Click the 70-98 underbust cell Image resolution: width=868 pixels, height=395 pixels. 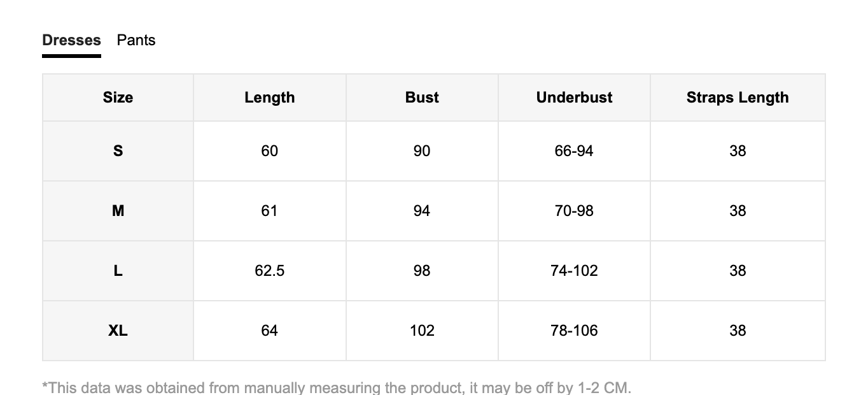(x=574, y=211)
